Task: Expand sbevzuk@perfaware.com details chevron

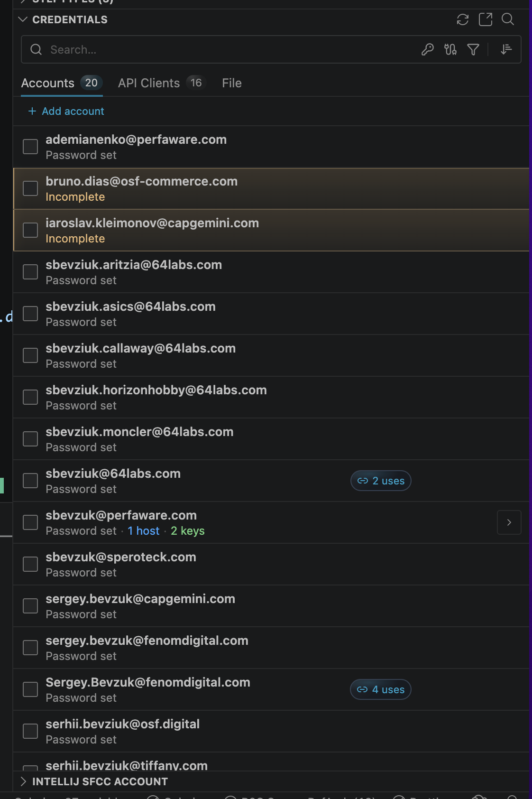Action: (509, 522)
